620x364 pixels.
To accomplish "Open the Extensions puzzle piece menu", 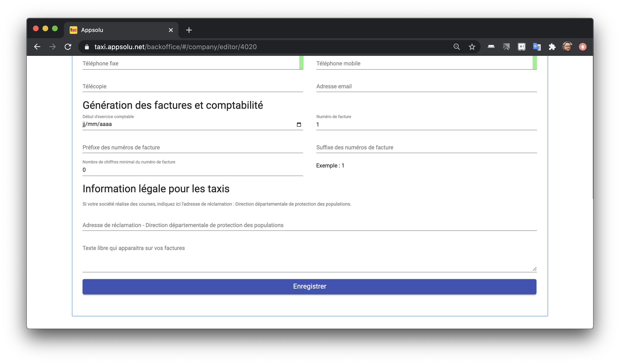I will tap(552, 47).
